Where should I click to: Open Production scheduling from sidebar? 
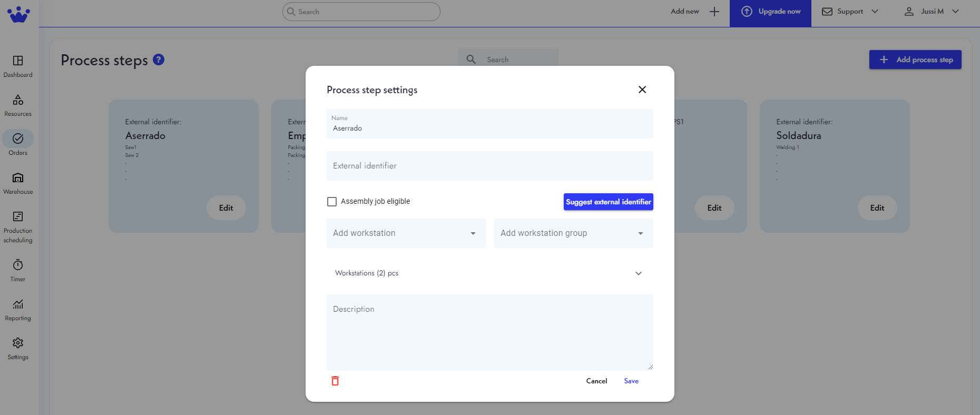18,226
